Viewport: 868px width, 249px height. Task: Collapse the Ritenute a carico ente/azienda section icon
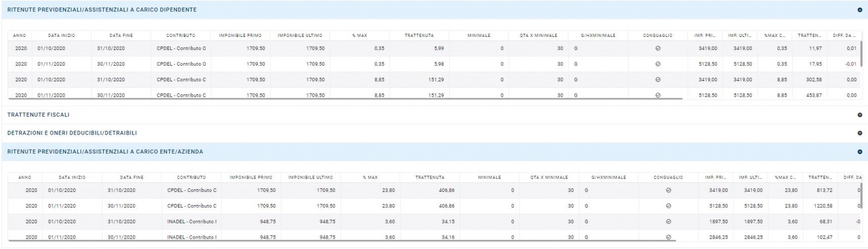pyautogui.click(x=859, y=152)
